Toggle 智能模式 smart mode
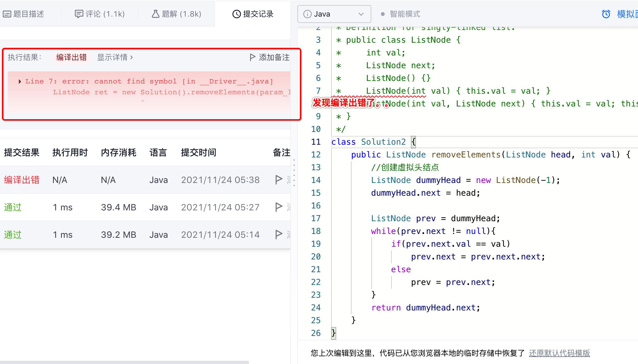The width and height of the screenshot is (638, 364). pyautogui.click(x=401, y=14)
